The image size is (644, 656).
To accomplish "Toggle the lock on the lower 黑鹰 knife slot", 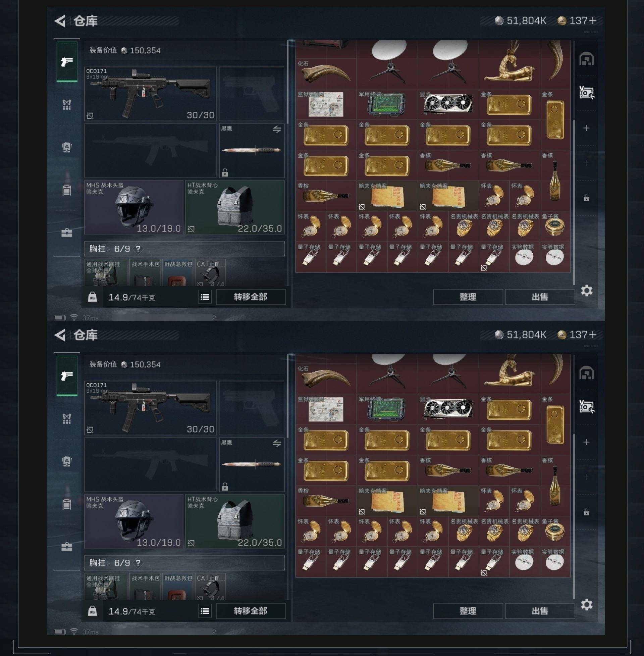I will [225, 487].
